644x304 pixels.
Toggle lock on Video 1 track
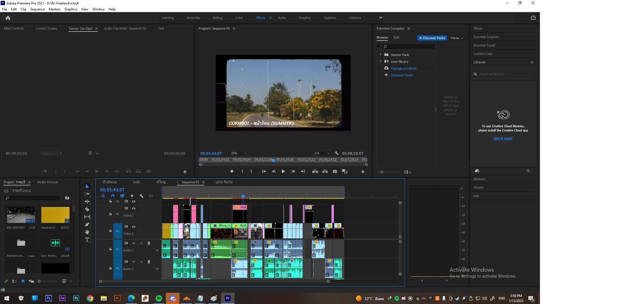coord(111,231)
